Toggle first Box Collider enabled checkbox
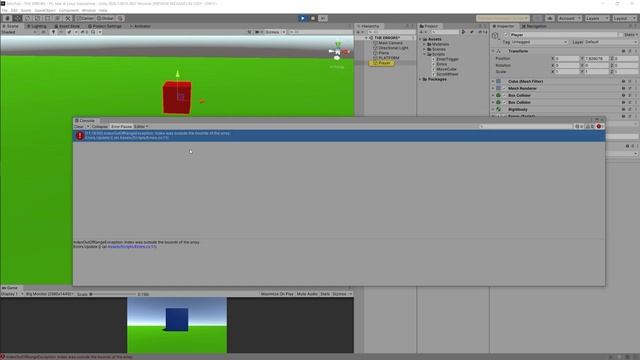This screenshot has height=360, width=640. (x=504, y=95)
